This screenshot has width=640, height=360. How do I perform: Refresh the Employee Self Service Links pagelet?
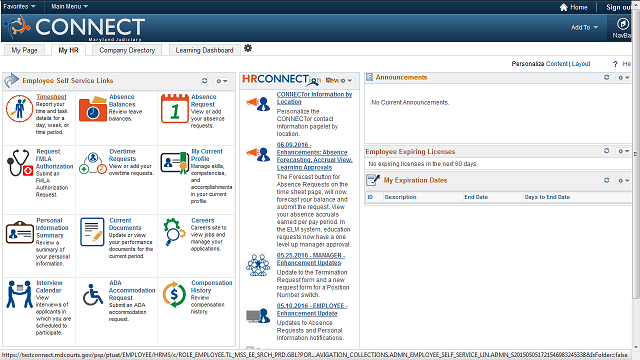204,81
